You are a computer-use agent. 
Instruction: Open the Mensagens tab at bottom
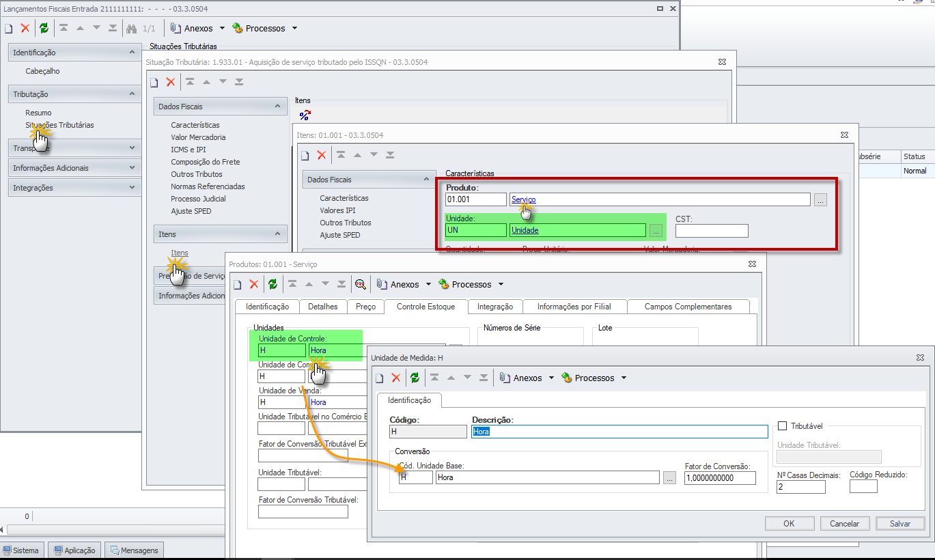134,550
